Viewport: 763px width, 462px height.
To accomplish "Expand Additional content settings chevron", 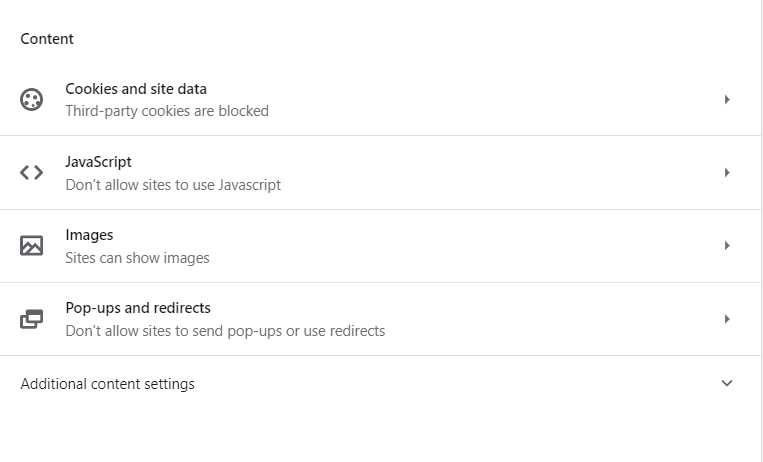I will (727, 383).
